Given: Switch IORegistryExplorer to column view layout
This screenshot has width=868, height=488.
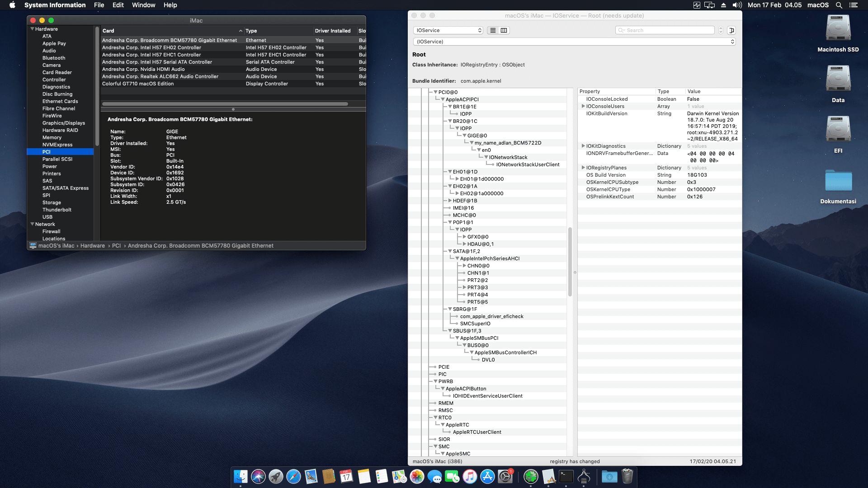Looking at the screenshot, I should pyautogui.click(x=504, y=30).
